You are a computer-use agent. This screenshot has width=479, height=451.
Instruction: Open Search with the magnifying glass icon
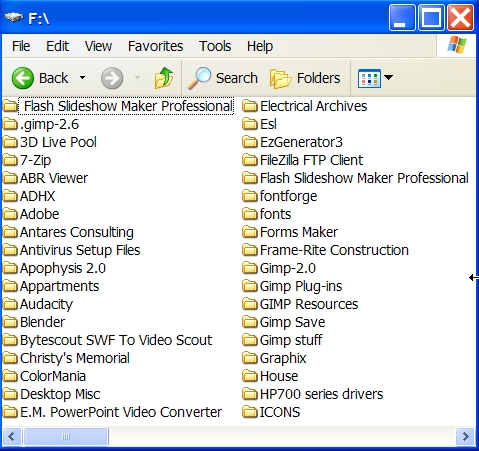(199, 78)
